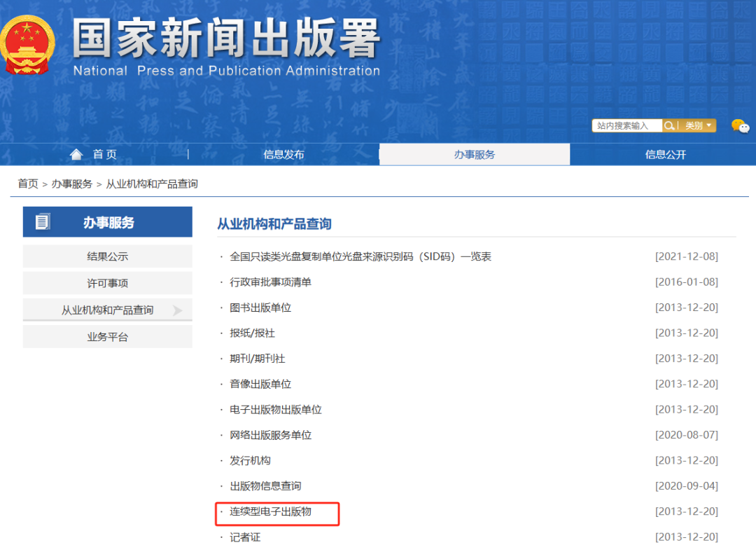Switch to the 信息发布 tab
Viewport: 756px width, 552px height.
284,154
